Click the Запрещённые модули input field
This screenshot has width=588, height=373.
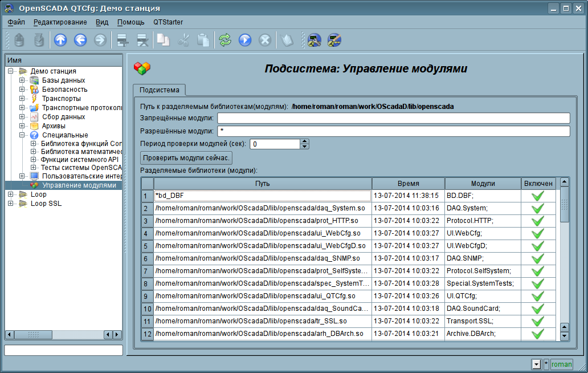[393, 118]
